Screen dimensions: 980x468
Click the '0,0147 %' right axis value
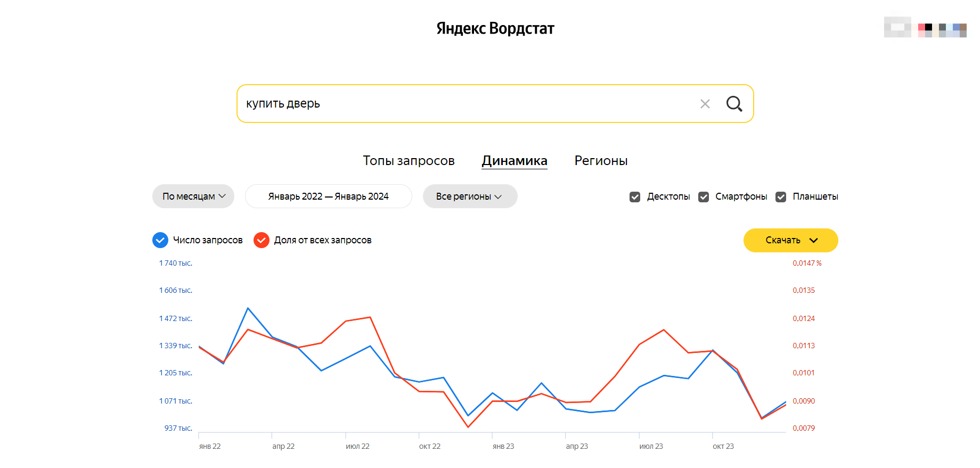807,263
